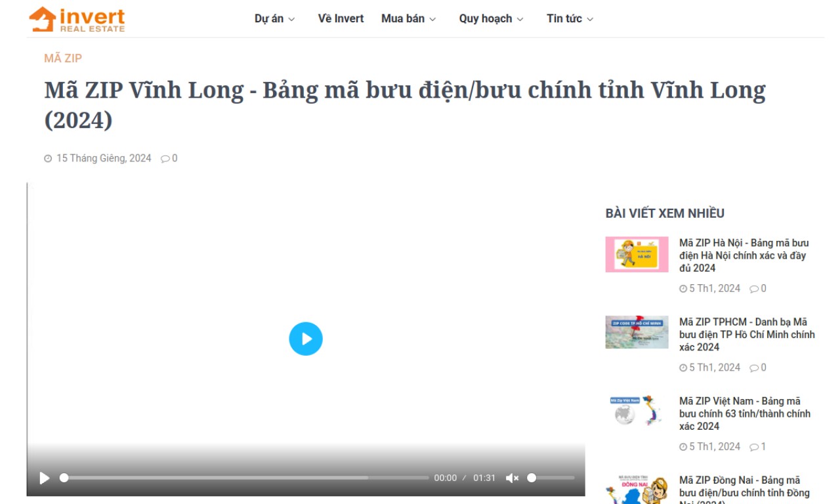Viewport: 840px width, 504px height.
Task: Open Mã ZIP Việt Nam article link
Action: coord(745,413)
